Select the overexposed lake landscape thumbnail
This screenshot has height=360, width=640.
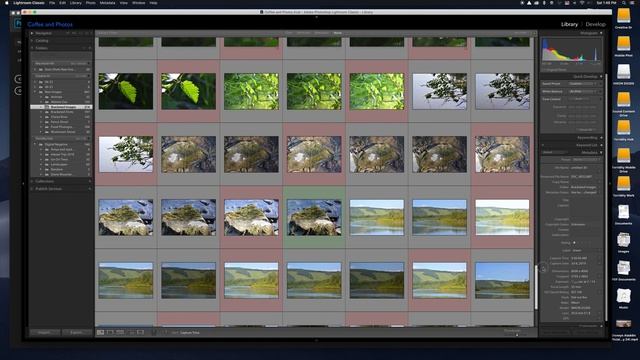pyautogui.click(x=502, y=217)
